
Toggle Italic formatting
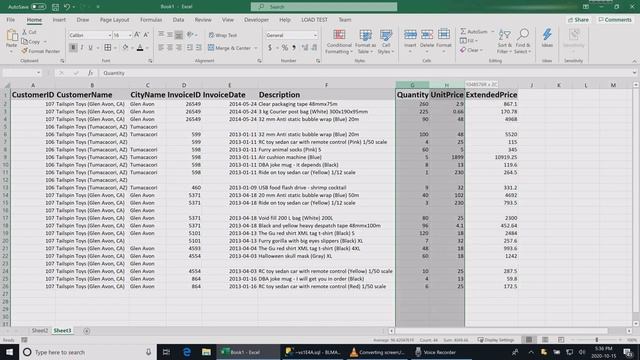82,48
